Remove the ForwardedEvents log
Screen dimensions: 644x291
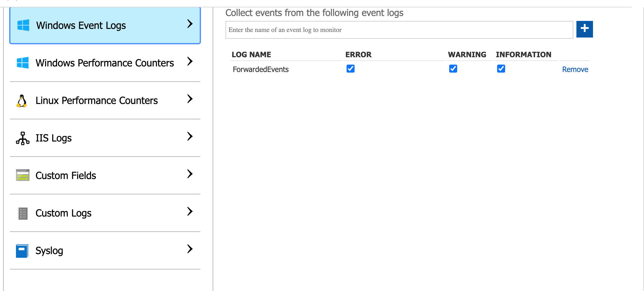[575, 70]
